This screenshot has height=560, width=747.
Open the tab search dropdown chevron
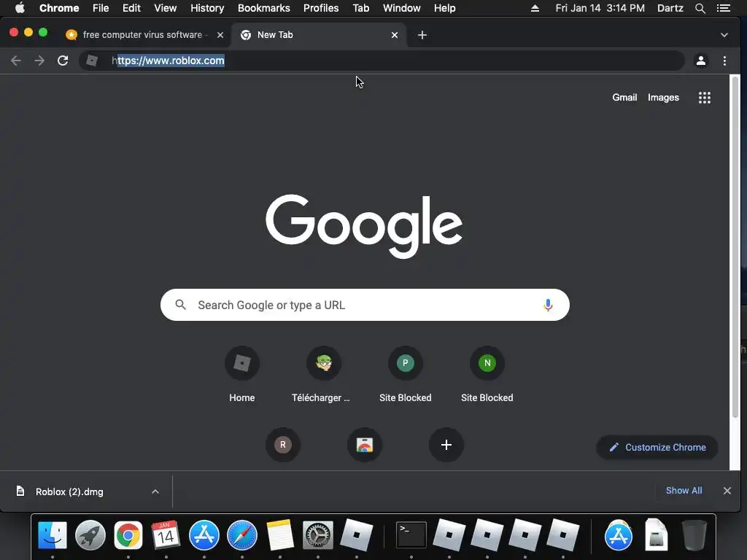click(724, 35)
